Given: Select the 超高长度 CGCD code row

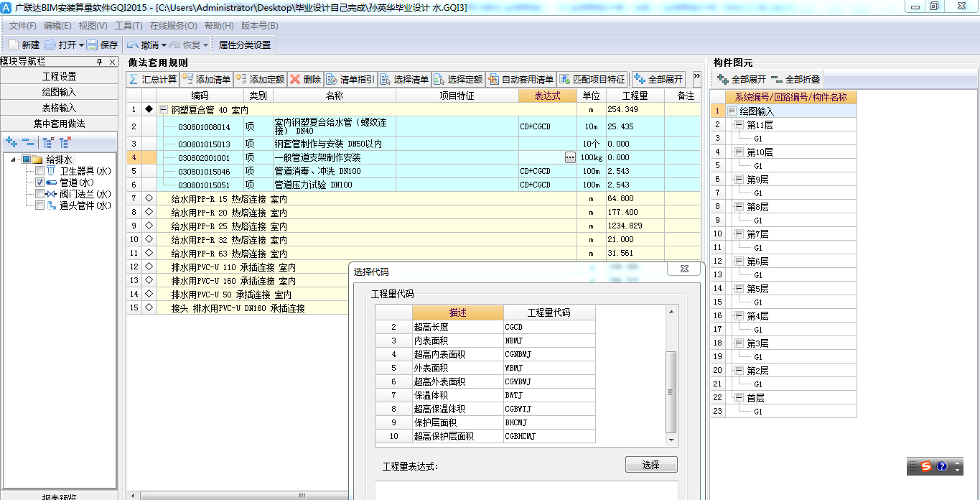Looking at the screenshot, I should click(x=485, y=327).
